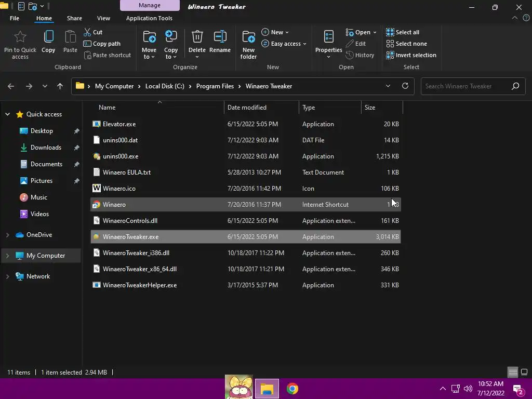The image size is (532, 399).
Task: Collapse the Quick access tree node
Action: 7,114
